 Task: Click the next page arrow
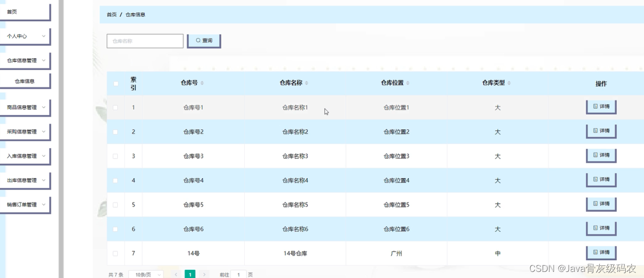pyautogui.click(x=204, y=274)
